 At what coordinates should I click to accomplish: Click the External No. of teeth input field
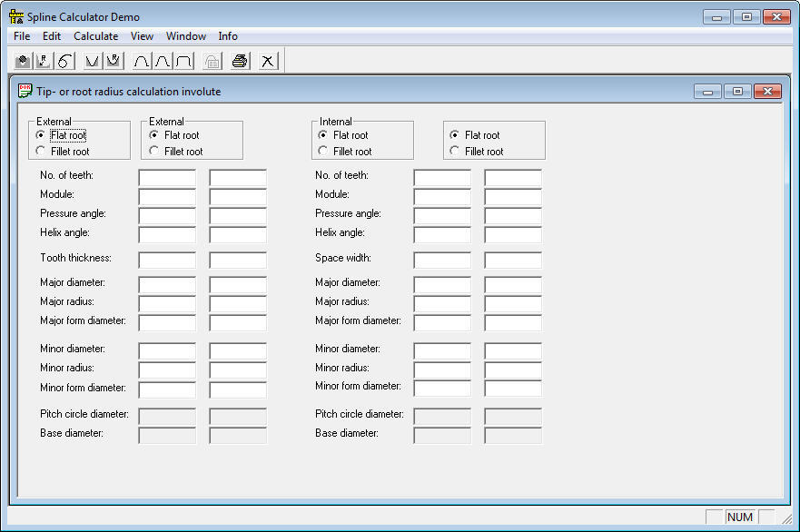[166, 175]
